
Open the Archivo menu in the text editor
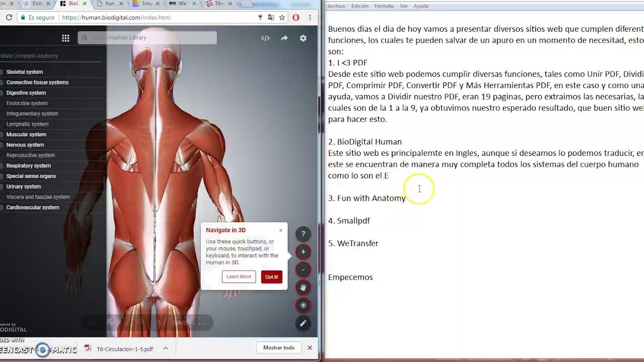coord(337,6)
